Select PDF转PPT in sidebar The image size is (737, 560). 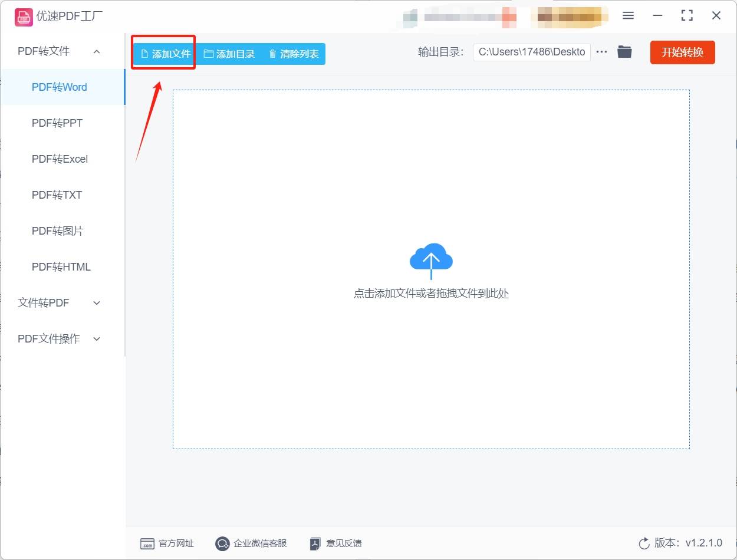[x=62, y=123]
